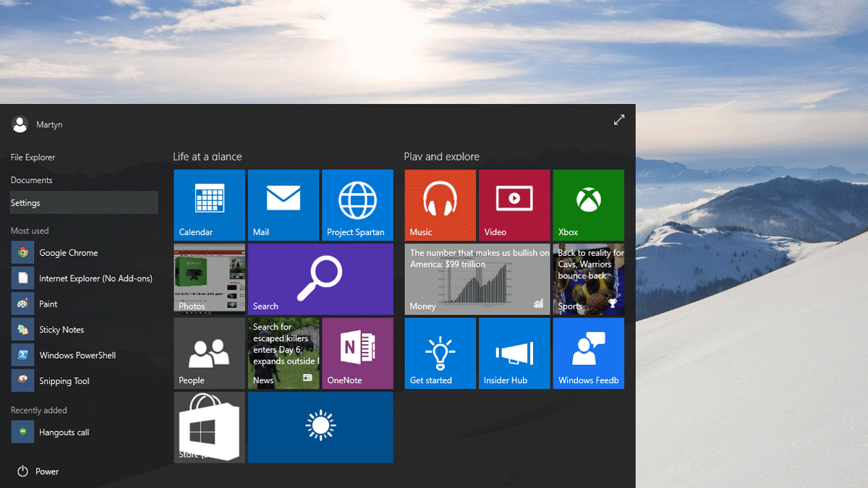868x488 pixels.
Task: Open the Calendar tile
Action: point(210,205)
